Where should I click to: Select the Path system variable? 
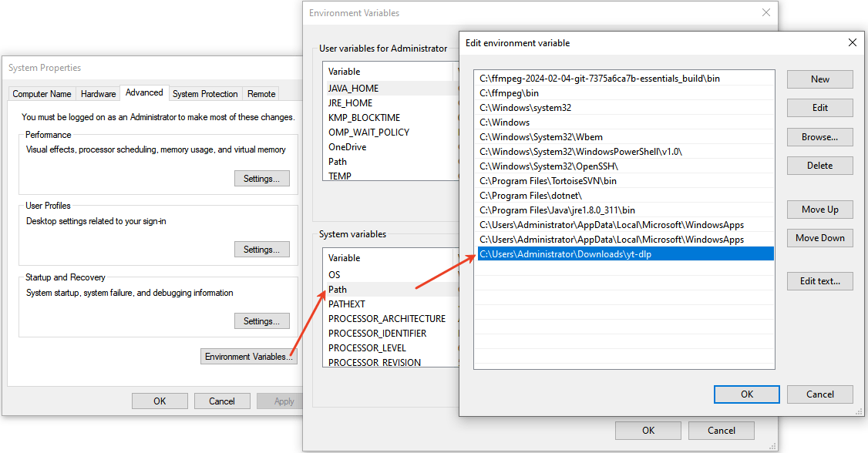[x=338, y=289]
